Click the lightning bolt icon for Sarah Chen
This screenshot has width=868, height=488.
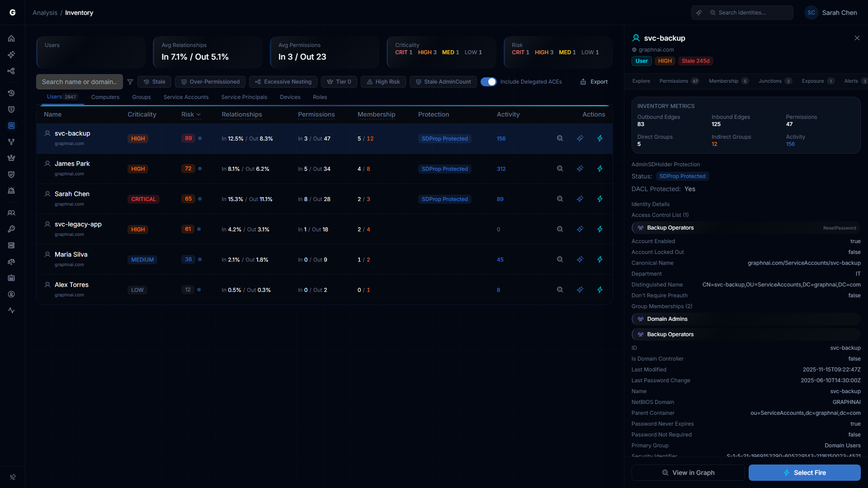[600, 199]
